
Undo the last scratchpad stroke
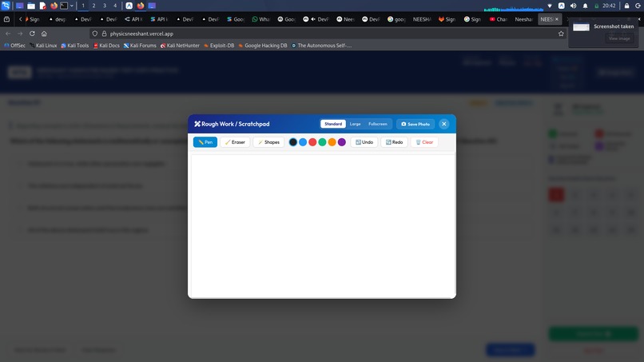pyautogui.click(x=364, y=142)
